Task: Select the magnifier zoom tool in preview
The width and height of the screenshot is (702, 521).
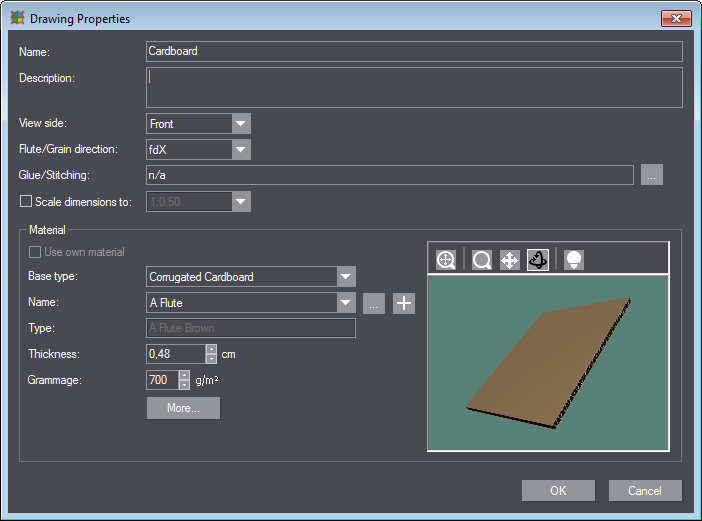Action: (x=482, y=260)
